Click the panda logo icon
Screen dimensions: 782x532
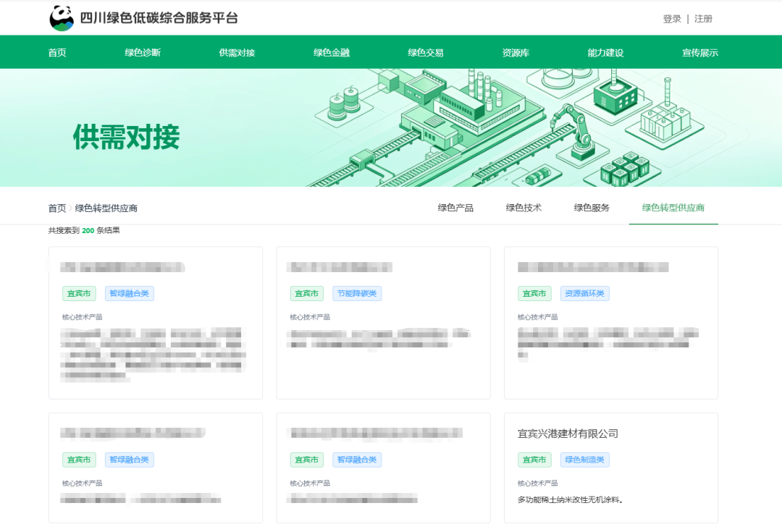tap(62, 18)
